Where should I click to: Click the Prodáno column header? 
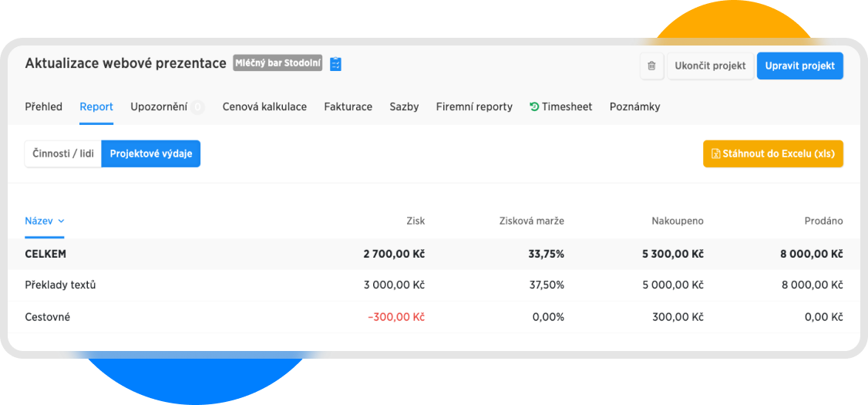(x=823, y=221)
